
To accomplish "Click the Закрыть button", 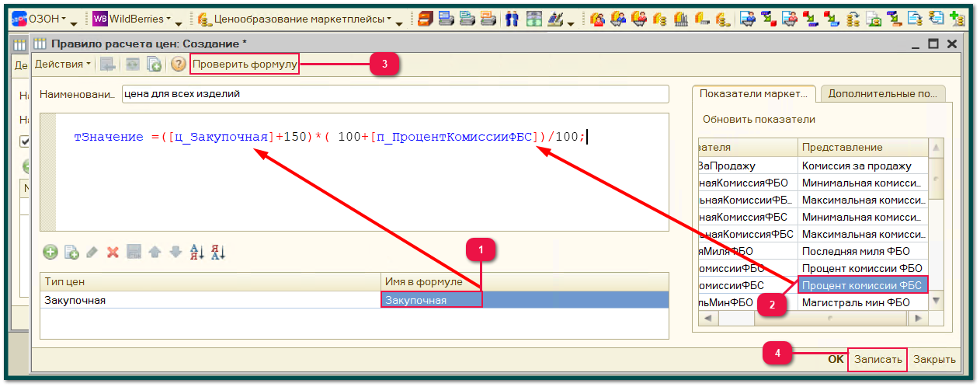I will pyautogui.click(x=934, y=360).
